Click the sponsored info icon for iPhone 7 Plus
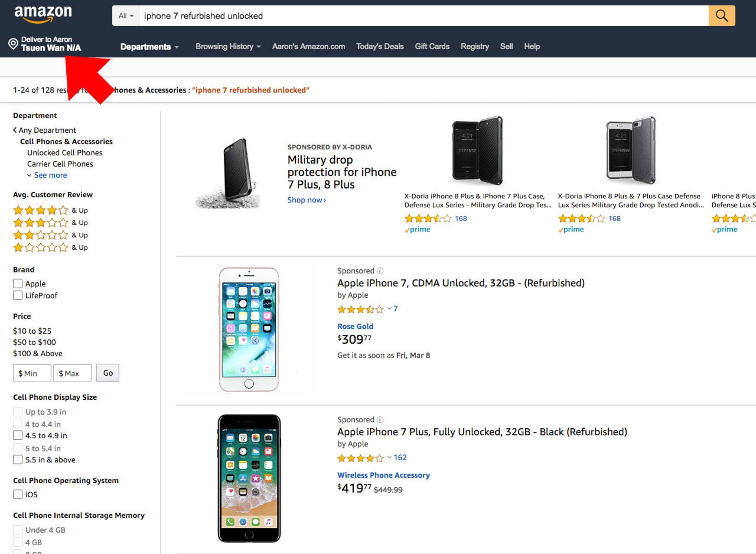Viewport: 756px width, 554px height. point(380,420)
